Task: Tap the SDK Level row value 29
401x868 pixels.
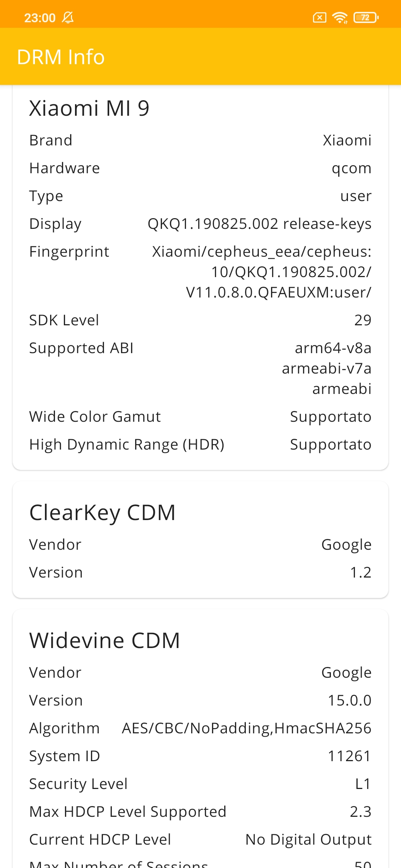Action: click(x=363, y=320)
